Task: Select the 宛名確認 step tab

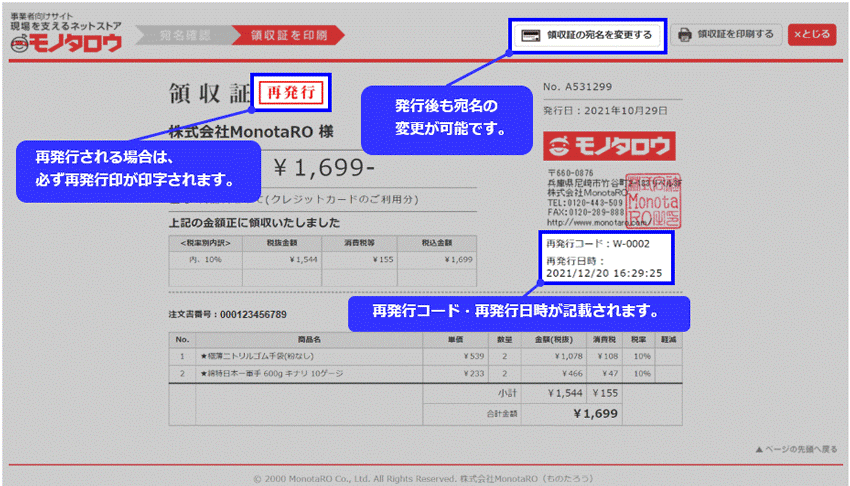Action: click(x=185, y=36)
